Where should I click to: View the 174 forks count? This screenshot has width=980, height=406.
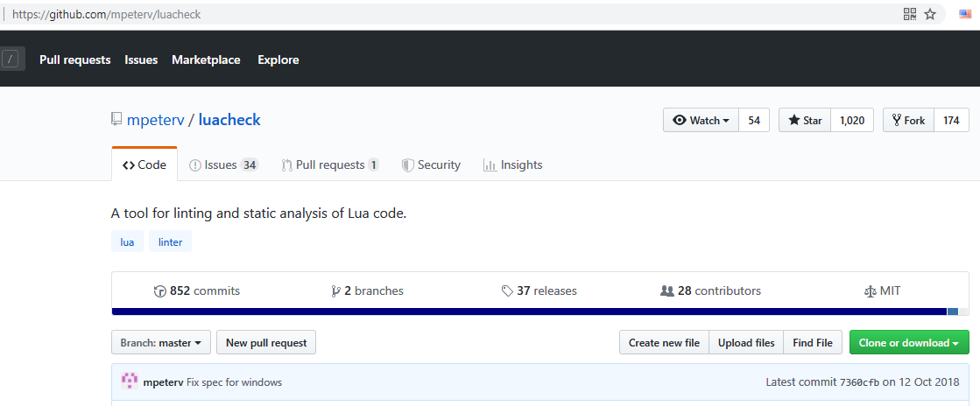click(x=951, y=121)
